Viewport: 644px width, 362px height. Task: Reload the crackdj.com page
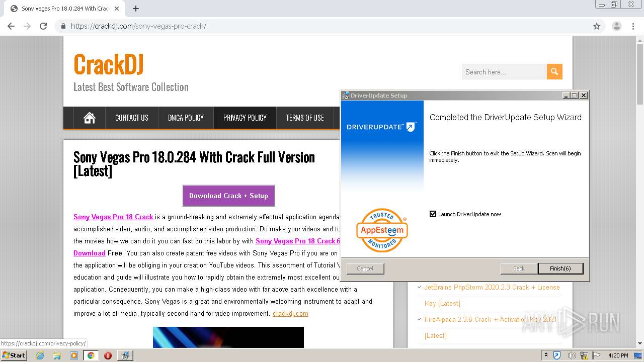43,26
